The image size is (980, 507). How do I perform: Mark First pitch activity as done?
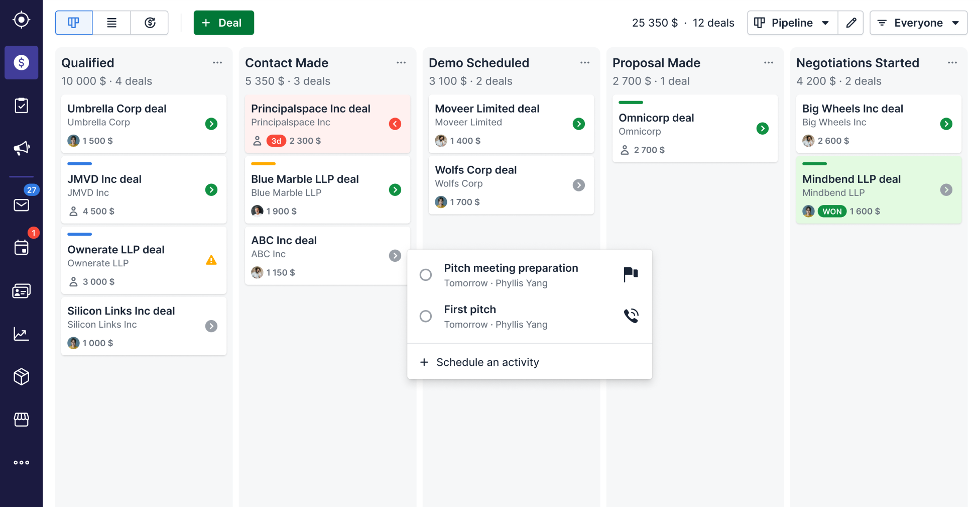point(426,316)
